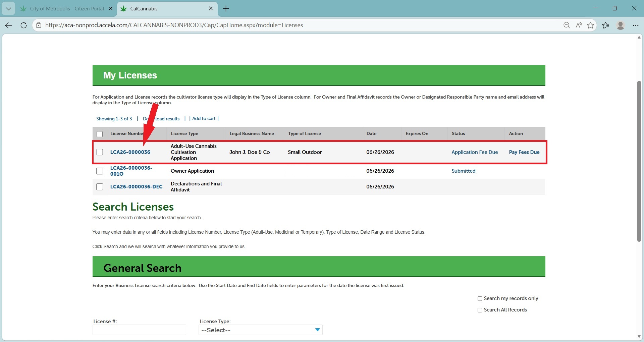
Task: Sort by Legal Business Name header
Action: tap(252, 134)
